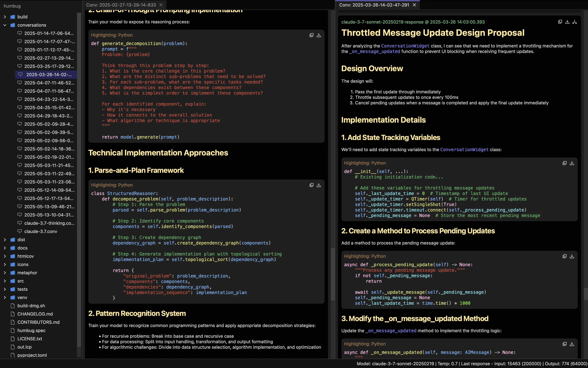Expand the tests folder

[x=5, y=289]
